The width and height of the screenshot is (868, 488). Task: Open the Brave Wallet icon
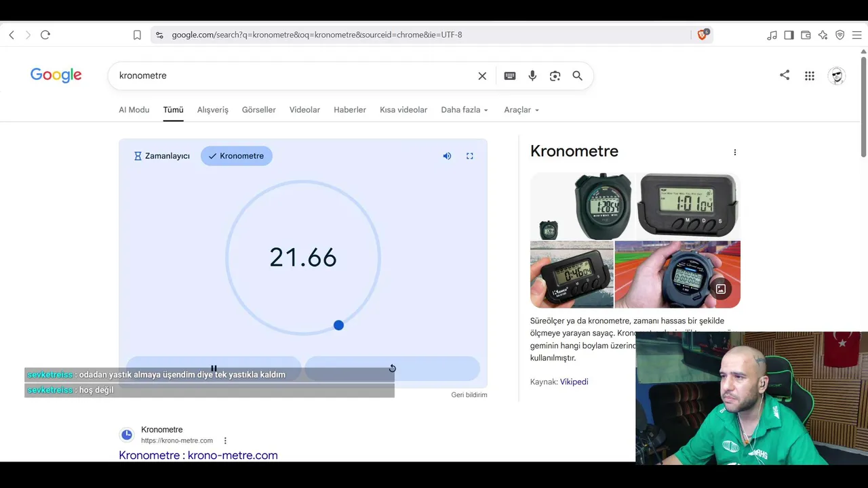coord(806,35)
